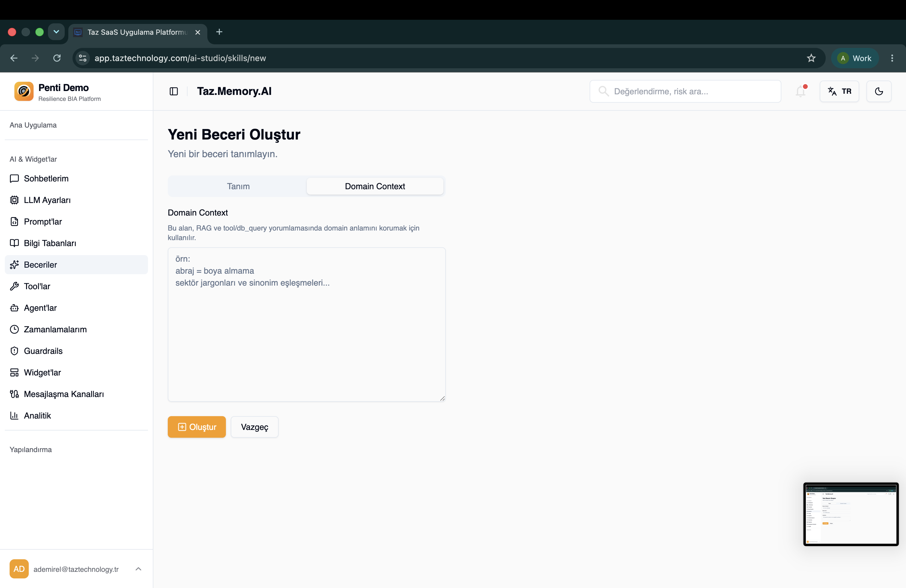Viewport: 906px width, 588px height.
Task: Navigate to Bilgi Tabanları
Action: 76,243
